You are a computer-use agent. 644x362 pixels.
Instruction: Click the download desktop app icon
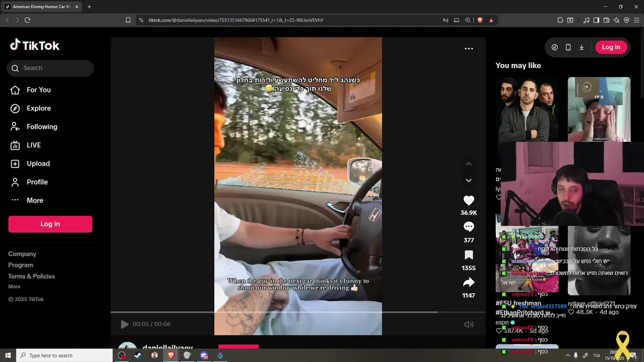(x=582, y=47)
